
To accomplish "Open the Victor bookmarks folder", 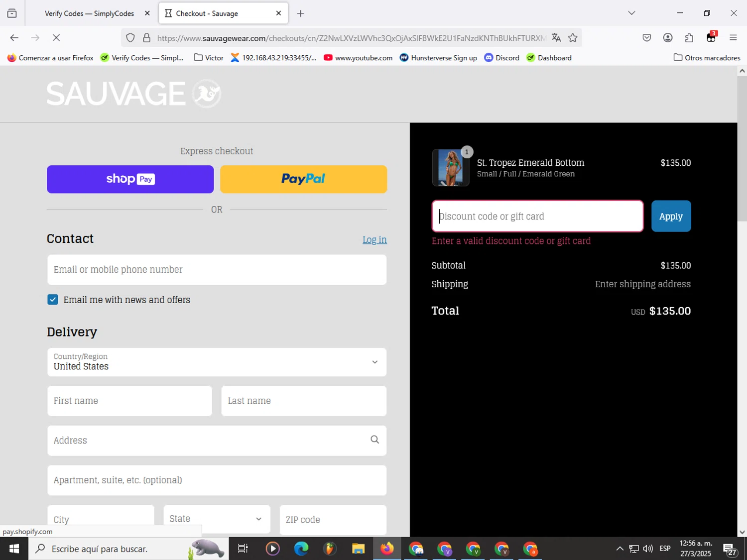I will tap(208, 58).
